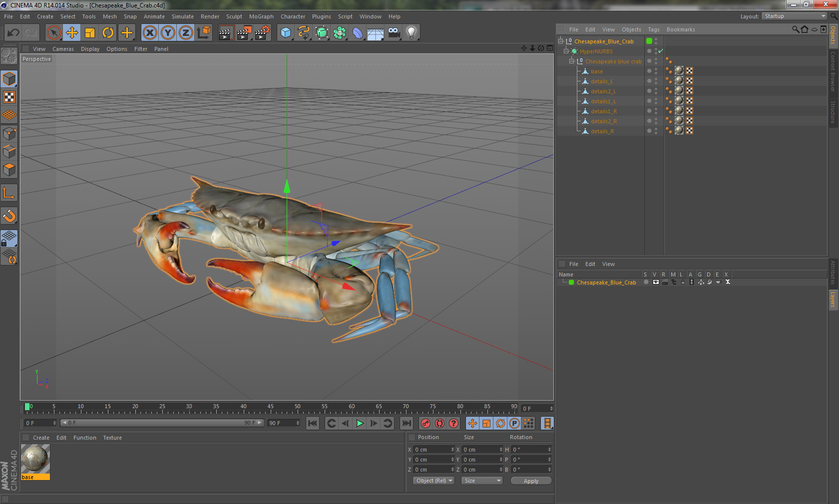The height and width of the screenshot is (504, 839).
Task: Toggle Autokeying button
Action: [439, 423]
